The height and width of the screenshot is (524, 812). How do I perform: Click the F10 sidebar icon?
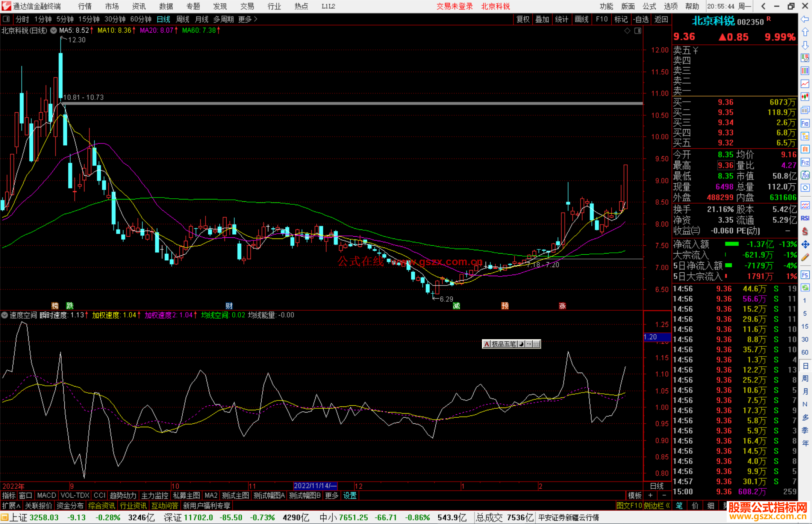tap(805, 123)
